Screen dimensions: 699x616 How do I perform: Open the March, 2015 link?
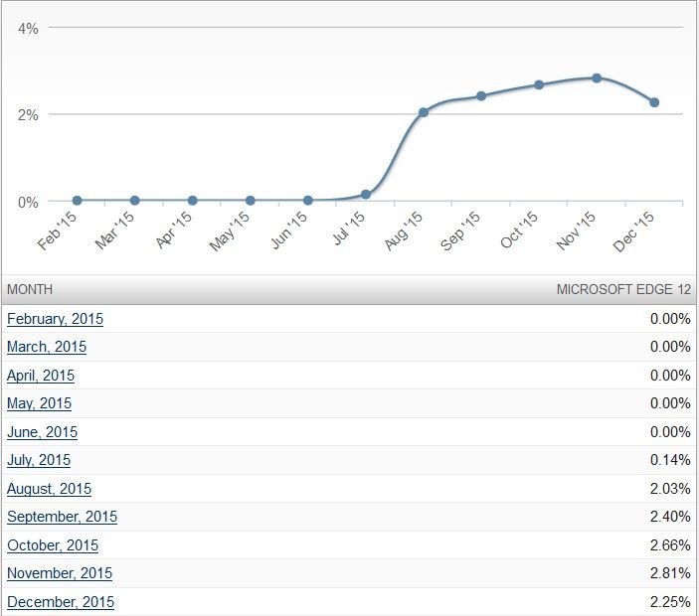click(47, 347)
